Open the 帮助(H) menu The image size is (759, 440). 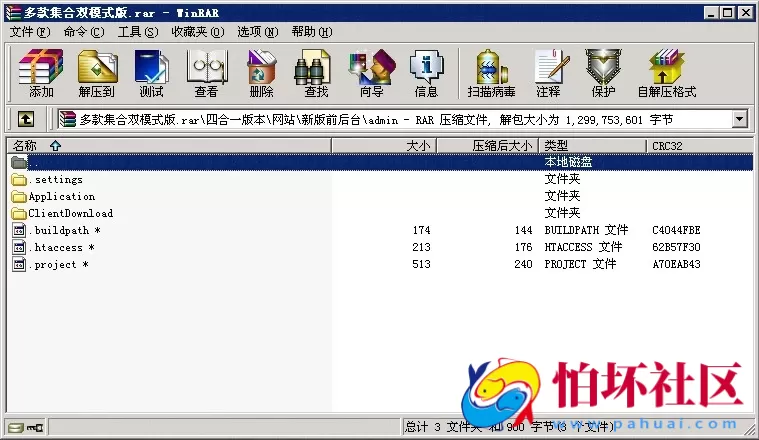click(x=312, y=32)
